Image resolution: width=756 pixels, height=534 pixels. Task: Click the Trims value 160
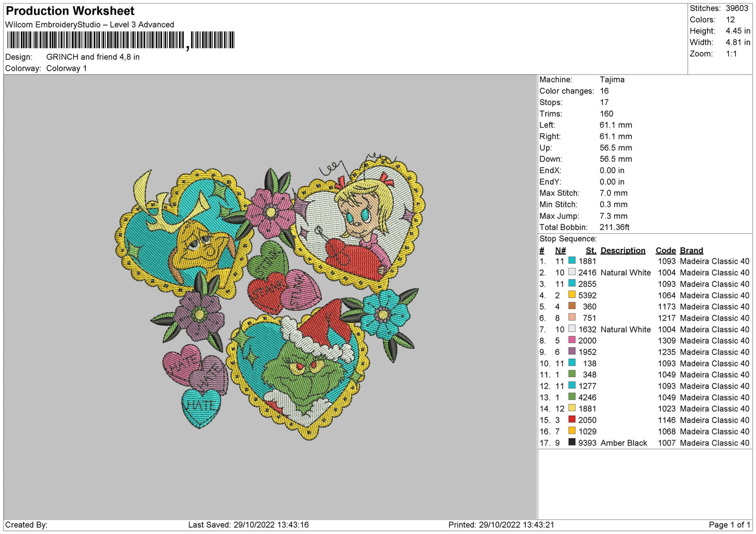pyautogui.click(x=606, y=113)
